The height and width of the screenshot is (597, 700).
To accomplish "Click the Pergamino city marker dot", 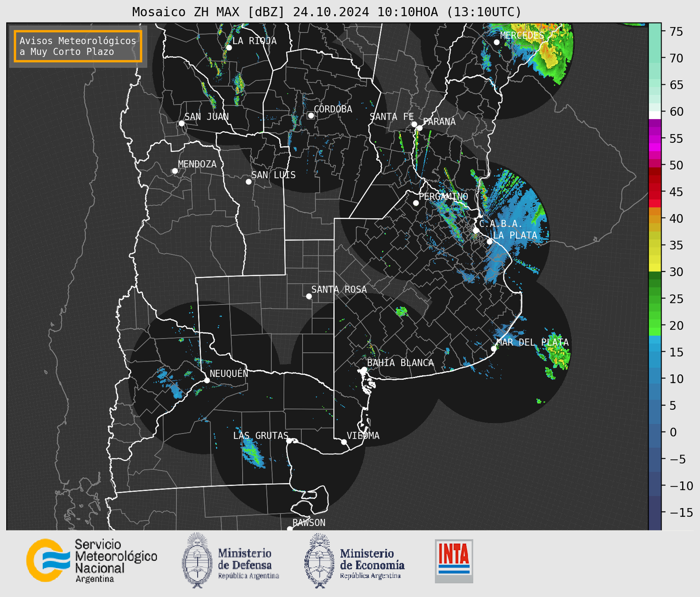I will point(416,203).
